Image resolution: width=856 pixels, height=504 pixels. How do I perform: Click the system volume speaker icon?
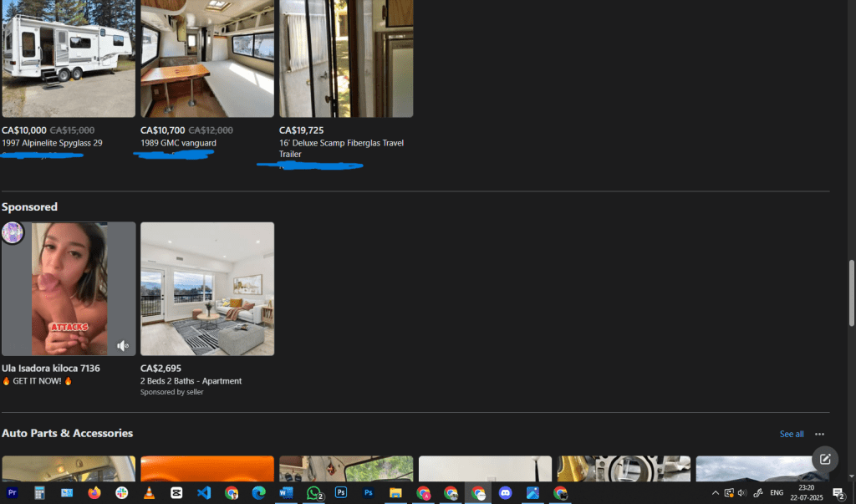742,493
